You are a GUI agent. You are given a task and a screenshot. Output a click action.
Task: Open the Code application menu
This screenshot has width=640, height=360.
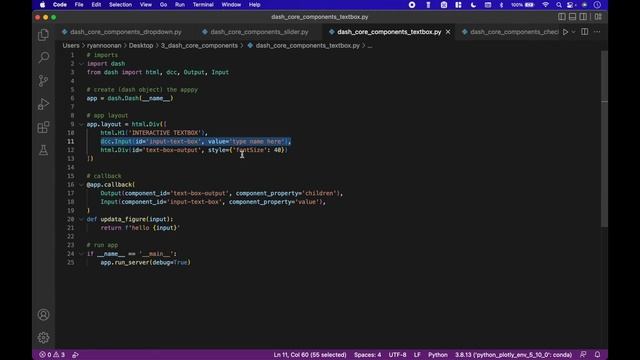(60, 5)
